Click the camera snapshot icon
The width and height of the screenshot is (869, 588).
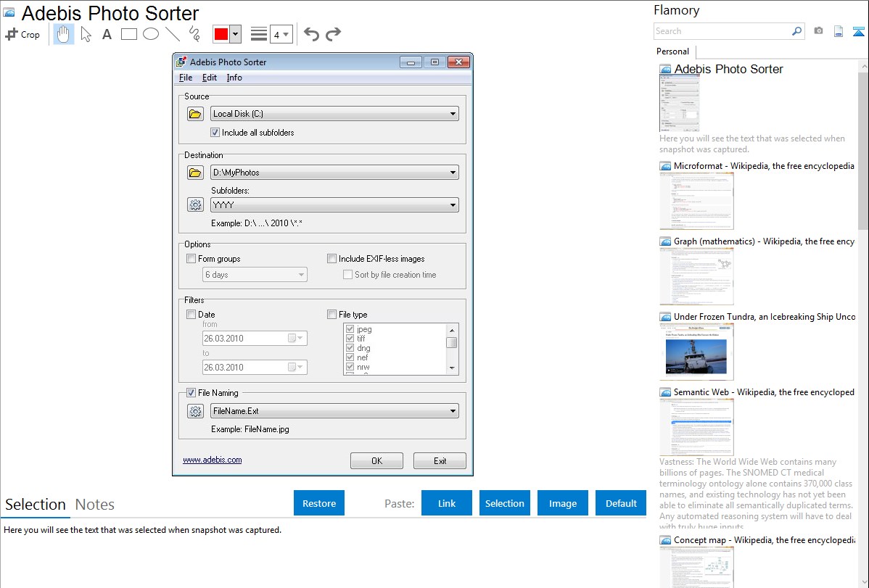[x=818, y=31]
